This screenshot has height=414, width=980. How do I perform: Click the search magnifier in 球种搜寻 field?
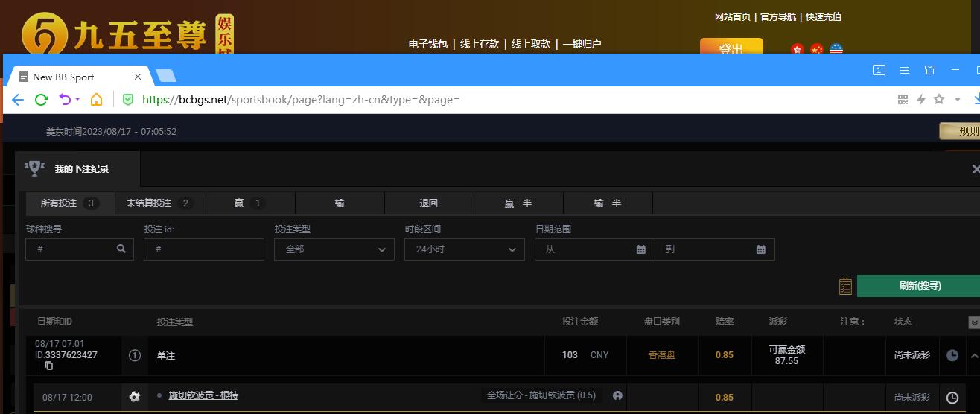click(121, 249)
